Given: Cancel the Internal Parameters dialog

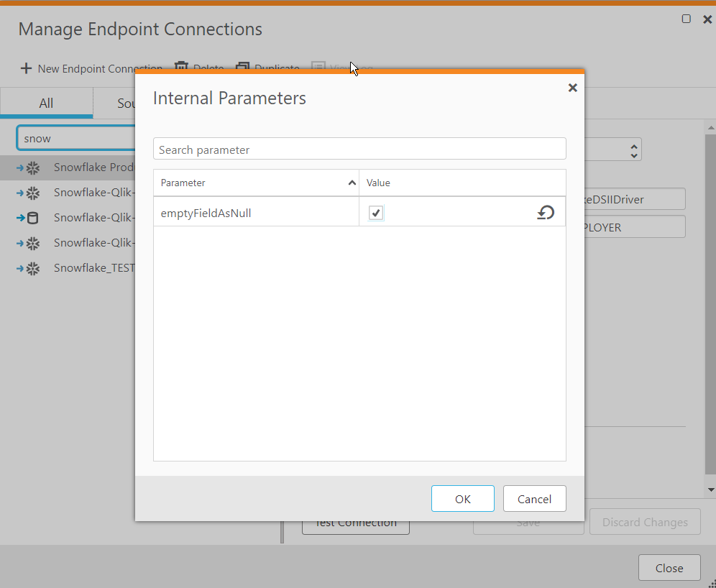Looking at the screenshot, I should (x=534, y=499).
